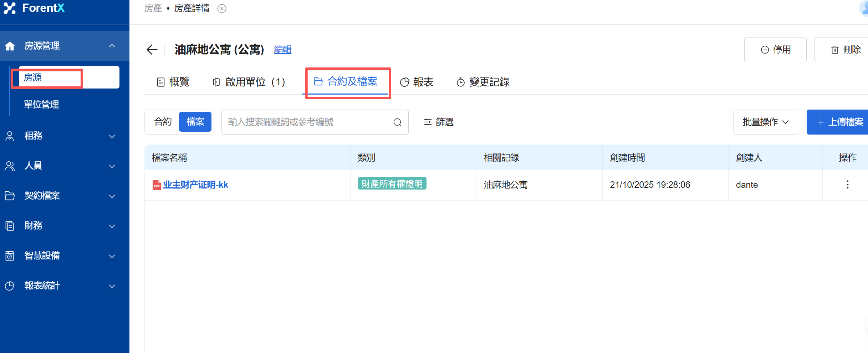Open the 批量操作 dropdown
This screenshot has height=353, width=868.
(x=765, y=122)
